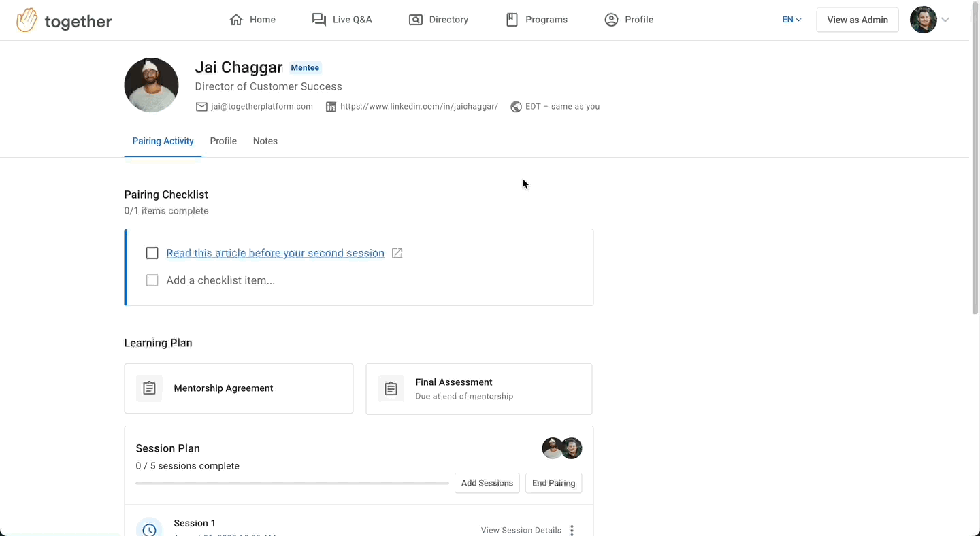Click the Mentee badge

(305, 67)
